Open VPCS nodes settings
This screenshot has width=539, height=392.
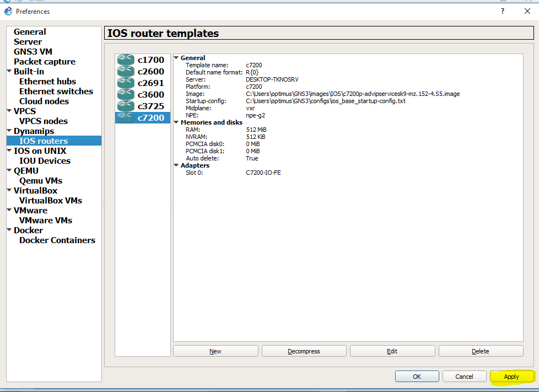point(44,121)
